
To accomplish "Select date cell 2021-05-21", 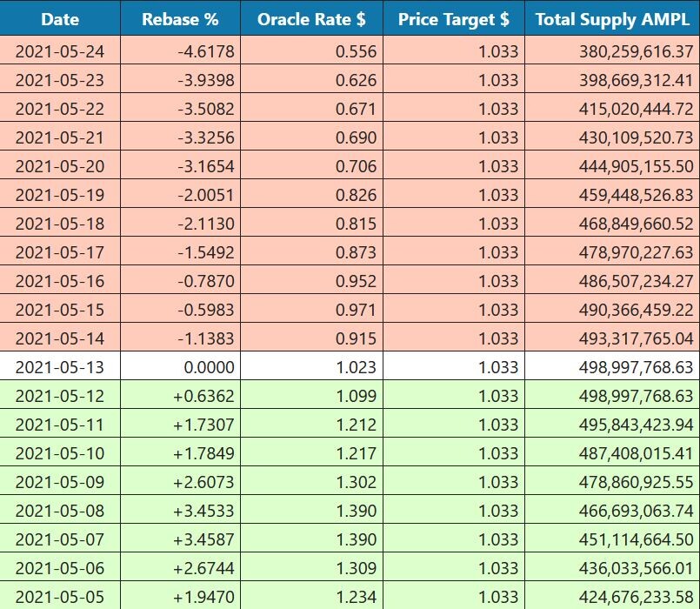I will pos(60,137).
